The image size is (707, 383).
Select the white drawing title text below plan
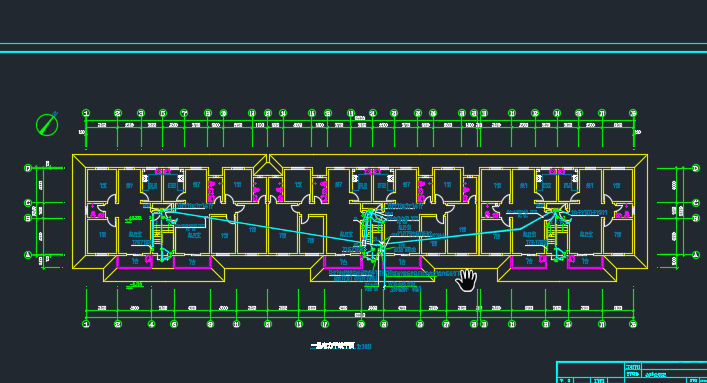point(332,346)
